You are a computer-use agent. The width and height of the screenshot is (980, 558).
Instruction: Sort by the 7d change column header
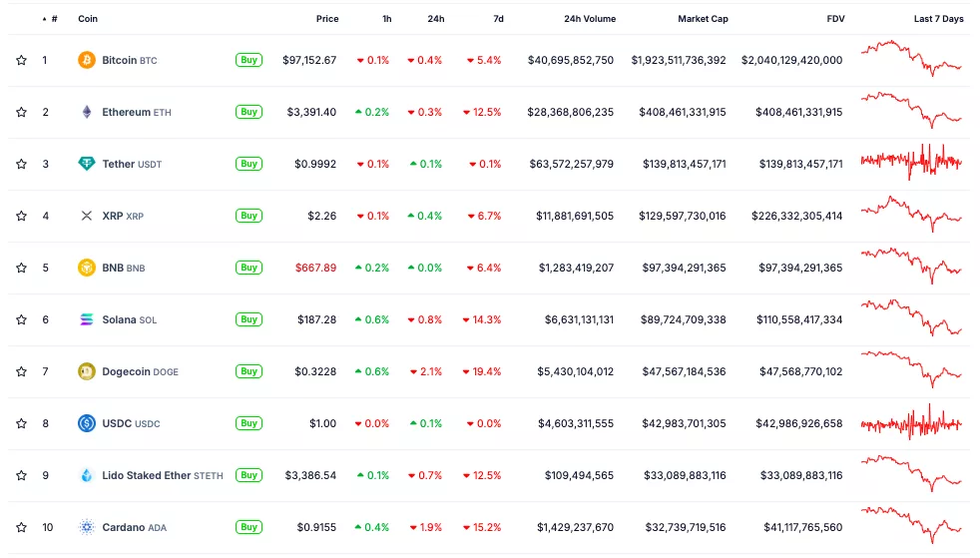pyautogui.click(x=498, y=19)
